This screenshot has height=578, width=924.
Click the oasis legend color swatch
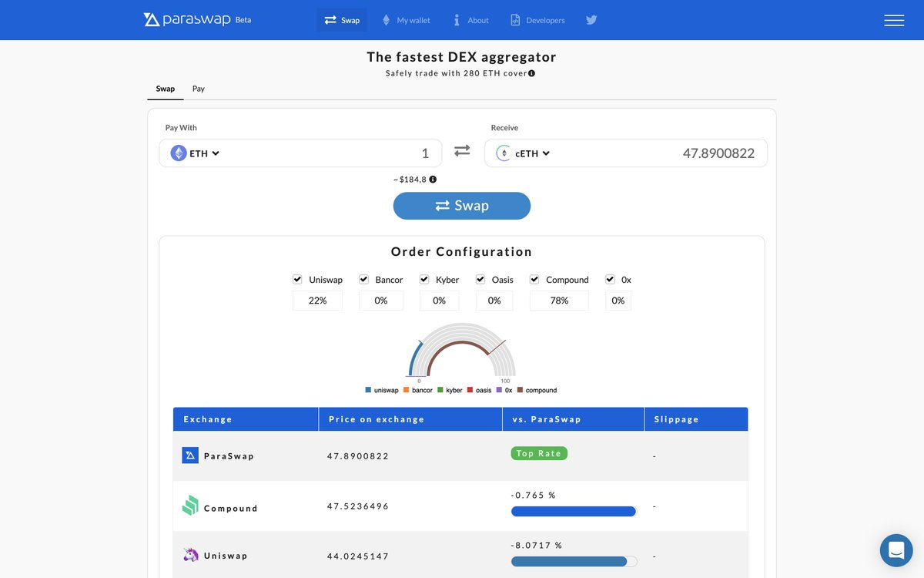coord(470,390)
